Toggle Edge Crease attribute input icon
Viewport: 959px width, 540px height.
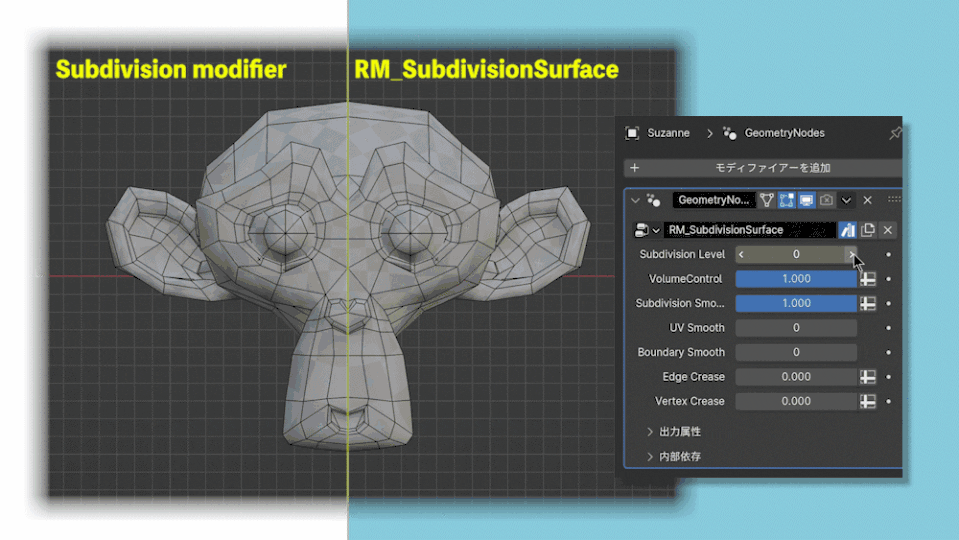[867, 377]
